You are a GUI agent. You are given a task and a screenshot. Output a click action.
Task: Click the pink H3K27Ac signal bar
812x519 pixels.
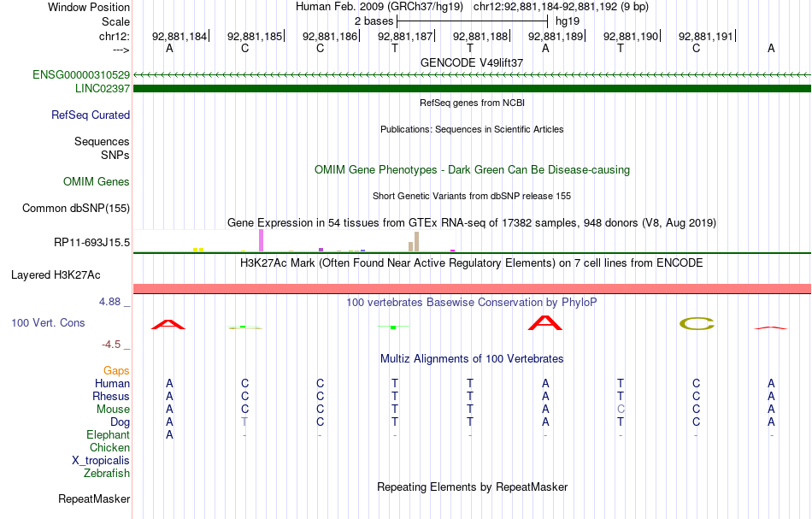472,288
